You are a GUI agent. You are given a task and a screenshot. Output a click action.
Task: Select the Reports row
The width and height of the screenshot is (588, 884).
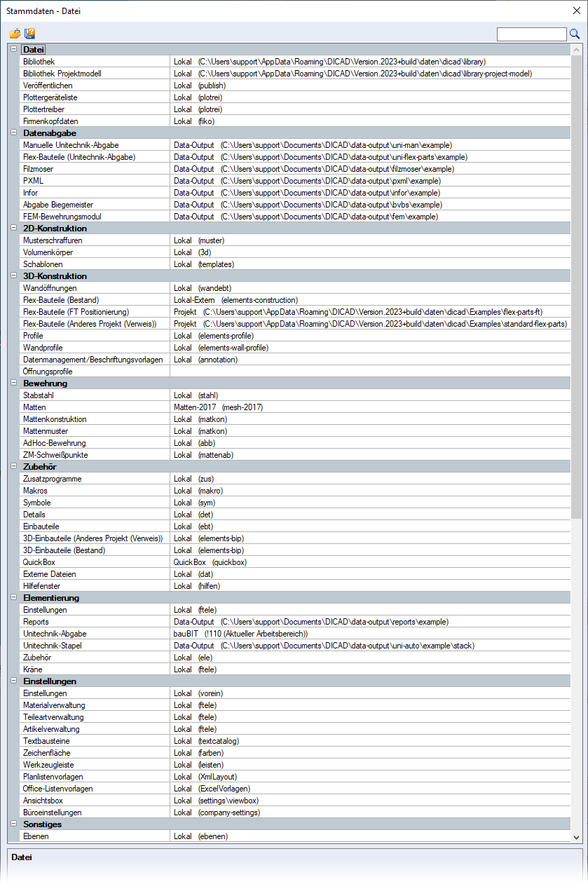[x=295, y=622]
